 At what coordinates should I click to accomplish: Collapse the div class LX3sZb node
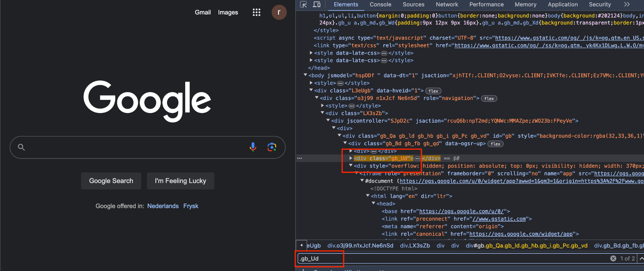[x=322, y=113]
